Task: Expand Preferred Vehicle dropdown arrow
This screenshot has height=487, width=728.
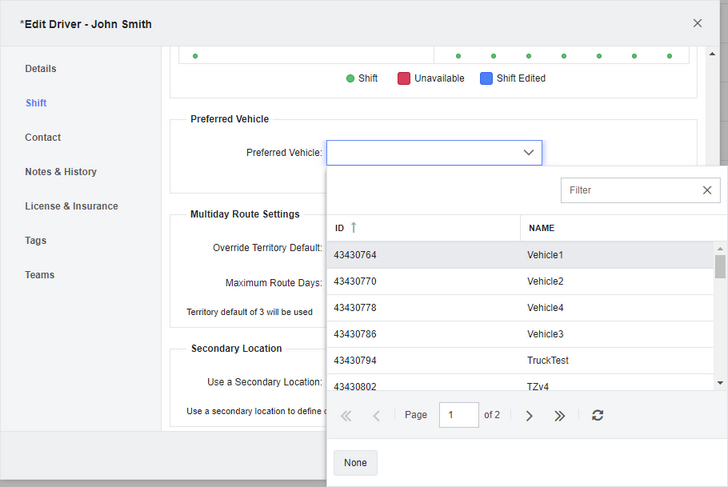Action: point(528,153)
